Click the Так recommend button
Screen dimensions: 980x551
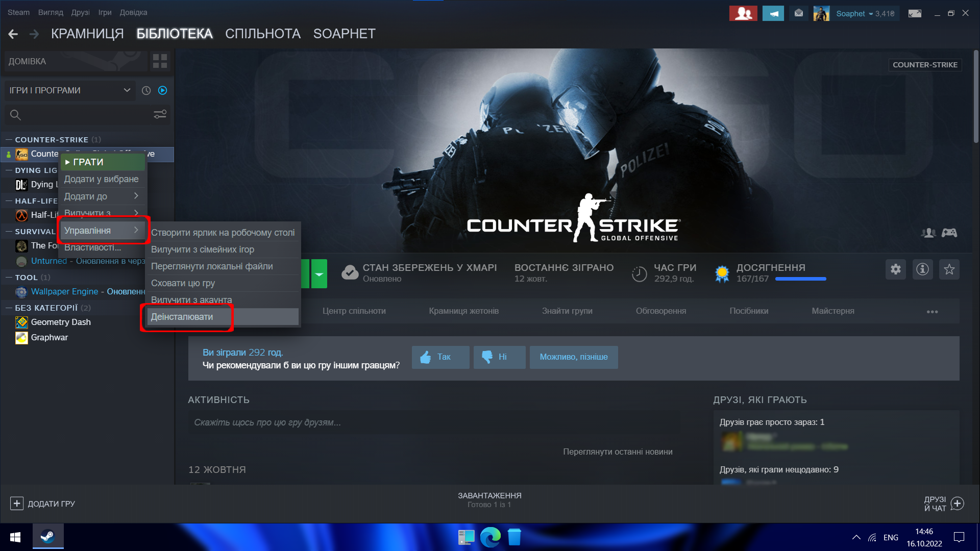[440, 357]
